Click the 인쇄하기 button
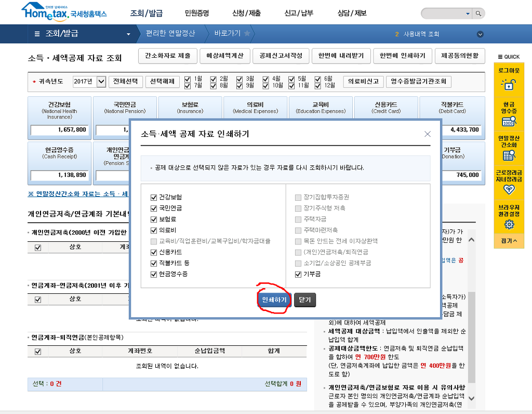The height and width of the screenshot is (414, 532). point(274,300)
